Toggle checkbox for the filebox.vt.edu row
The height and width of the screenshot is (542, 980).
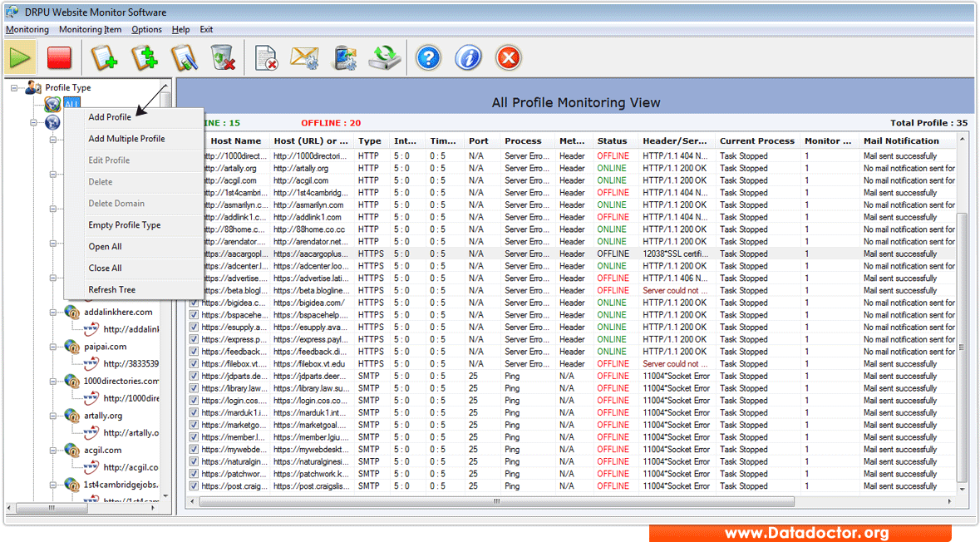pyautogui.click(x=194, y=364)
